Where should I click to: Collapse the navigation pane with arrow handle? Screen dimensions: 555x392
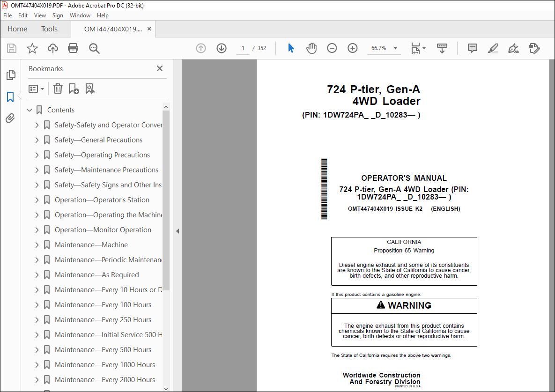click(178, 231)
